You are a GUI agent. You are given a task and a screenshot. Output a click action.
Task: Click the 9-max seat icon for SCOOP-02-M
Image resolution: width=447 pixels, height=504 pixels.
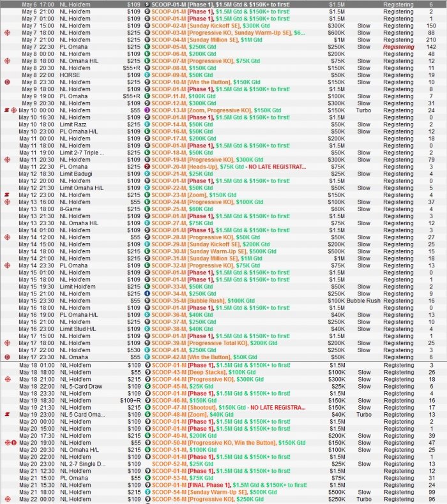coord(147,26)
